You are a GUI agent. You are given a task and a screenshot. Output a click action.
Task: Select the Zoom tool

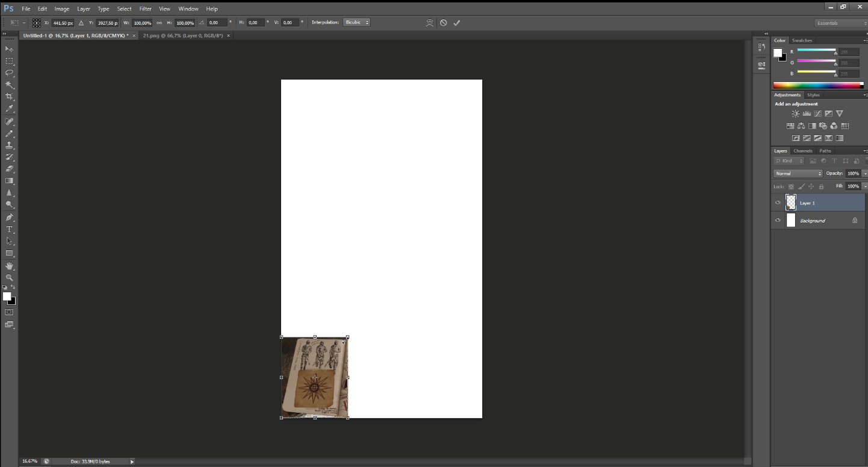(x=9, y=278)
